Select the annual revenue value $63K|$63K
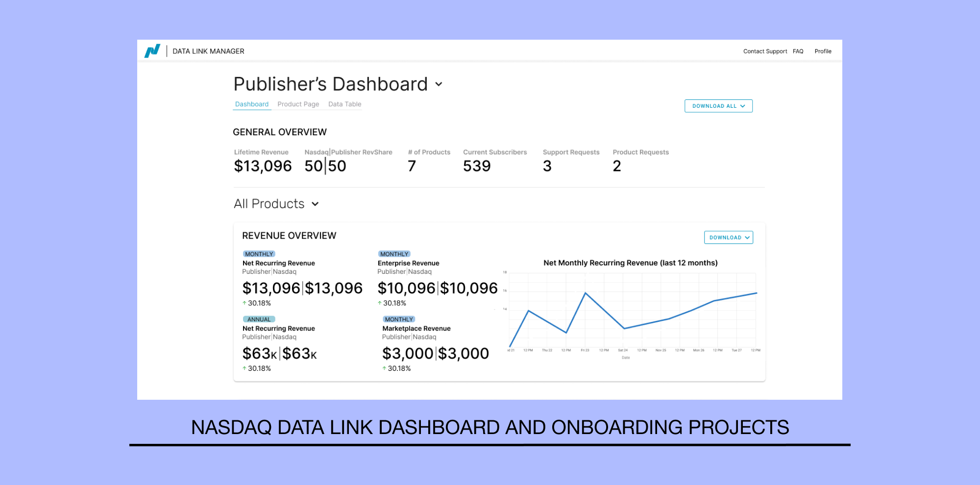Viewport: 980px width, 485px height. tap(280, 354)
